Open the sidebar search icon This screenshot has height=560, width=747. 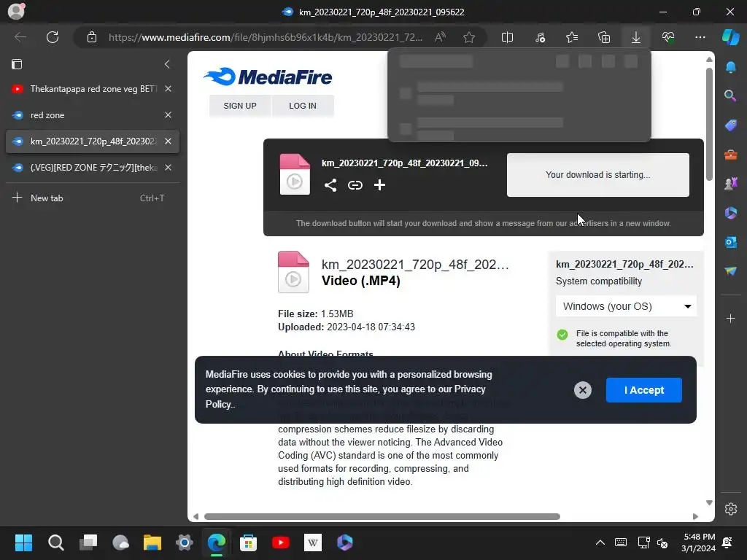(x=731, y=96)
